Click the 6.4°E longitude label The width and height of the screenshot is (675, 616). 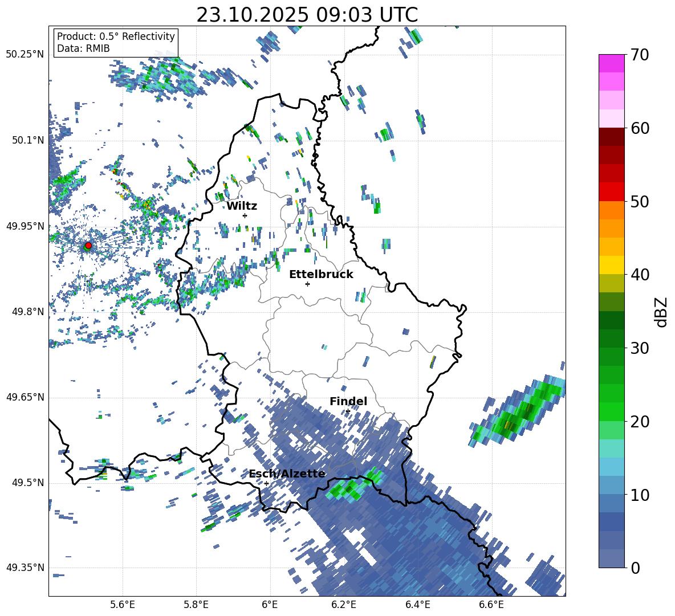417,605
